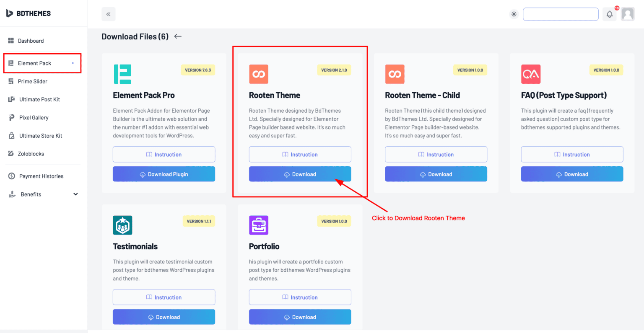The height and width of the screenshot is (333, 644).
Task: Open user profile avatar
Action: point(628,14)
